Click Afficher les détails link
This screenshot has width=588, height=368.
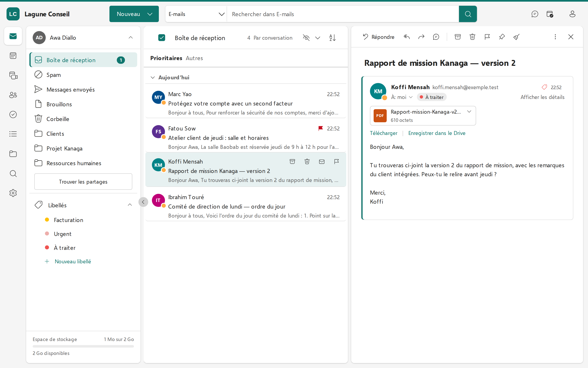[542, 97]
